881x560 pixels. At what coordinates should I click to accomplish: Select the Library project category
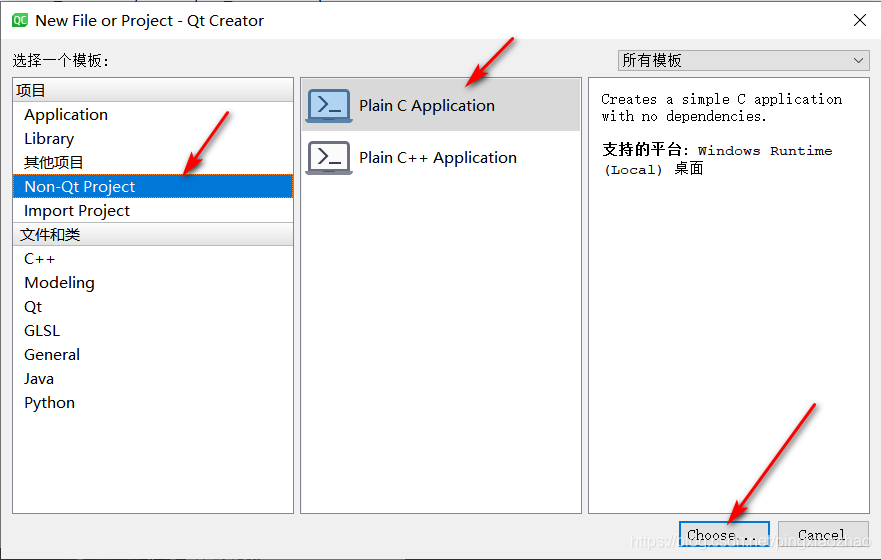coord(153,139)
